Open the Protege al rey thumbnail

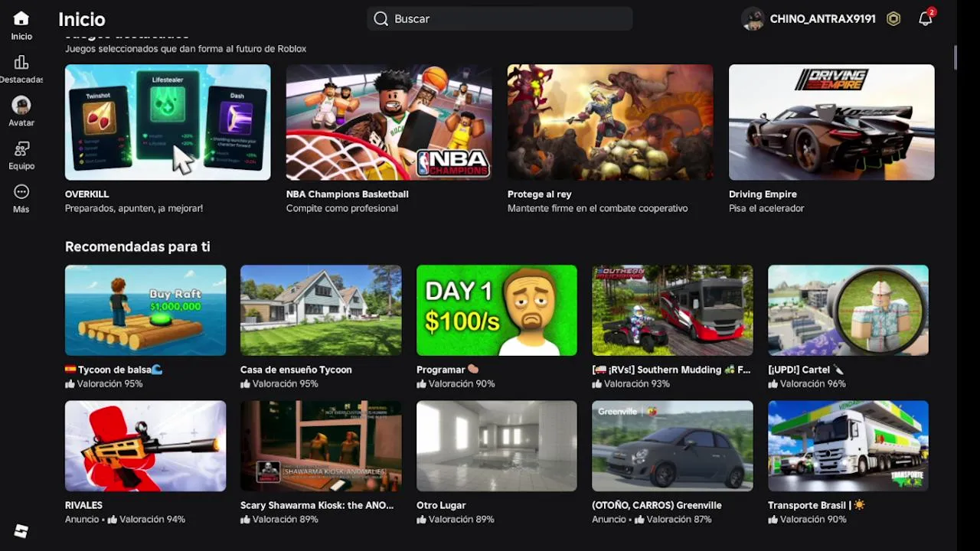(x=610, y=122)
